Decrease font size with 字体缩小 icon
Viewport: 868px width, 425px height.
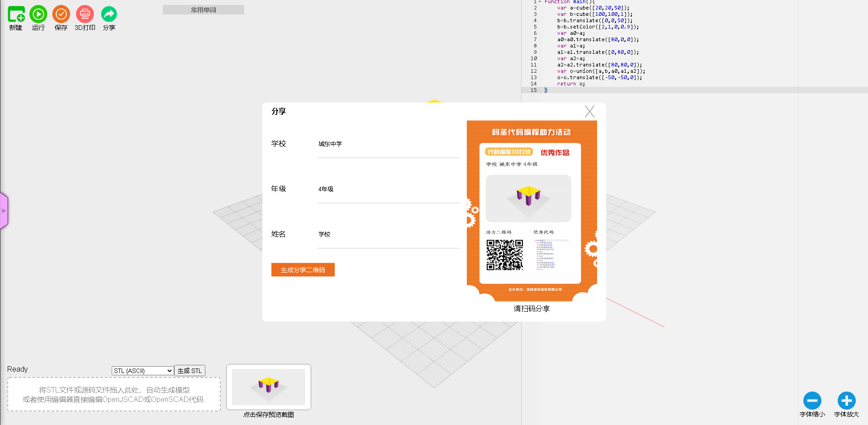812,401
